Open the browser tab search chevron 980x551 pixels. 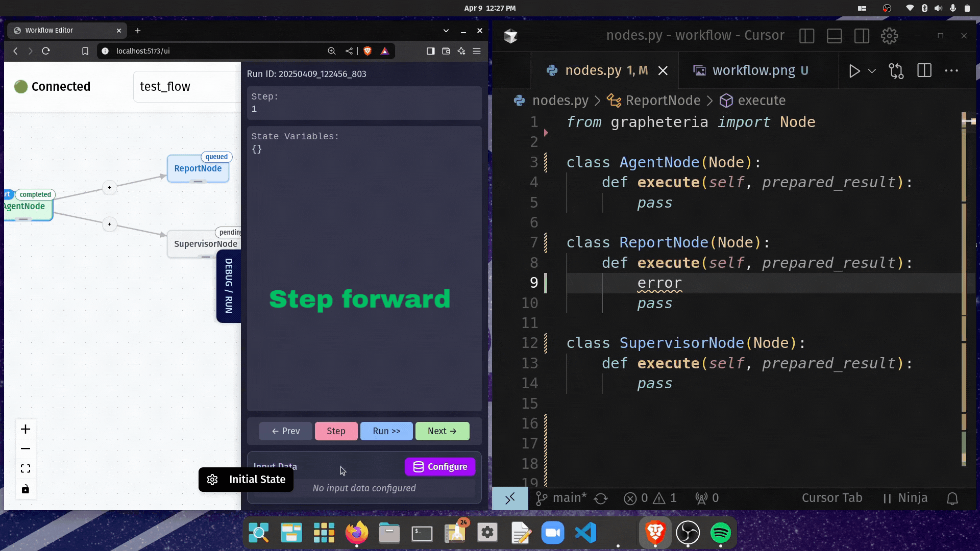click(446, 31)
